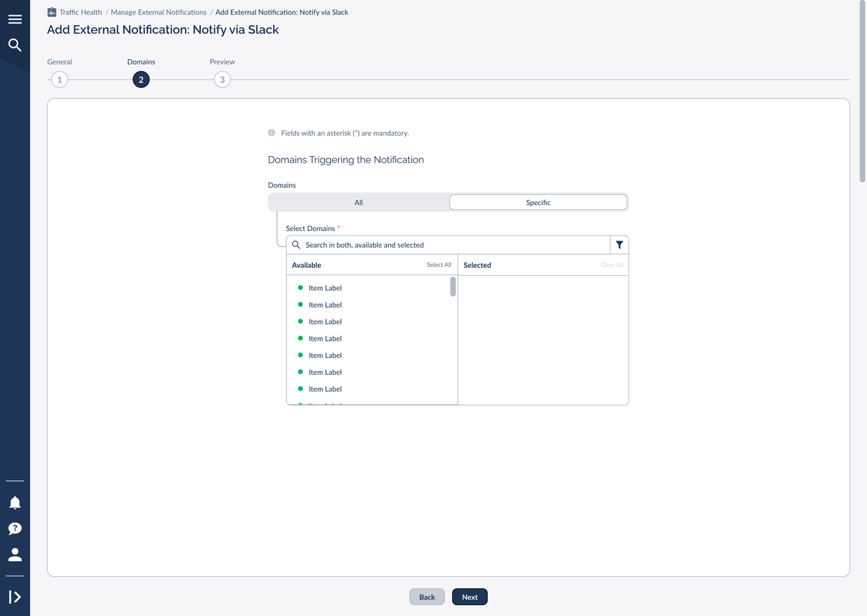
Task: Click Clear All in the Selected list
Action: [612, 265]
